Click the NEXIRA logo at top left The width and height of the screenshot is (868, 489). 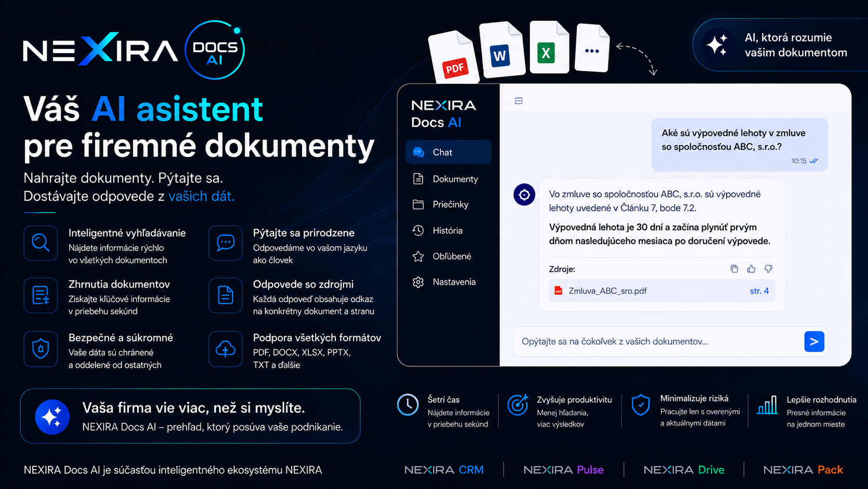100,50
